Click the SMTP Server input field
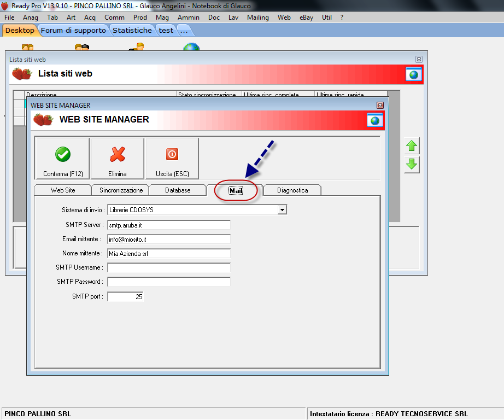This screenshot has width=504, height=420. (169, 225)
